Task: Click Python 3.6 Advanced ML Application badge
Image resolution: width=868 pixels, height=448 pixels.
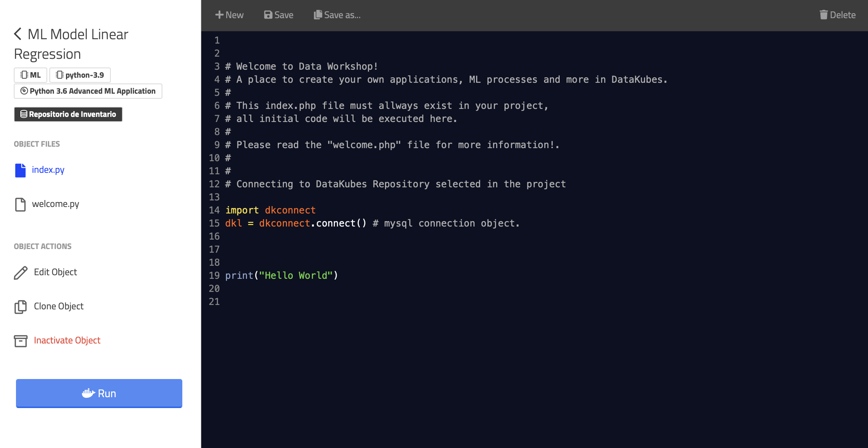Action: click(x=88, y=91)
